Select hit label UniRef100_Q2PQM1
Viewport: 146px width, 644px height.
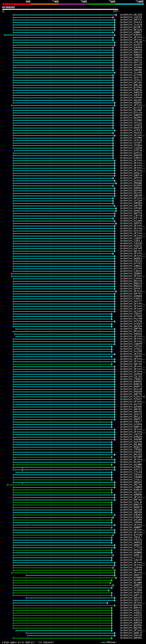point(131,407)
